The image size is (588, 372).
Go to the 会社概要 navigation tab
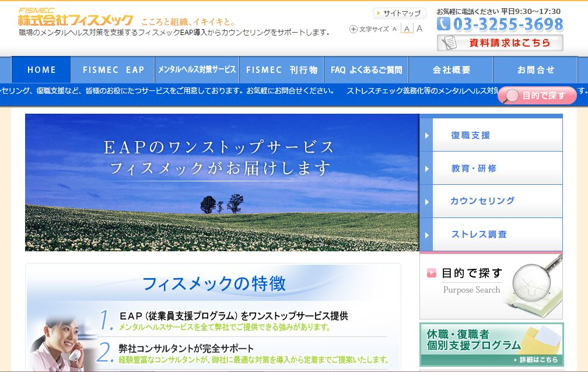click(x=451, y=70)
